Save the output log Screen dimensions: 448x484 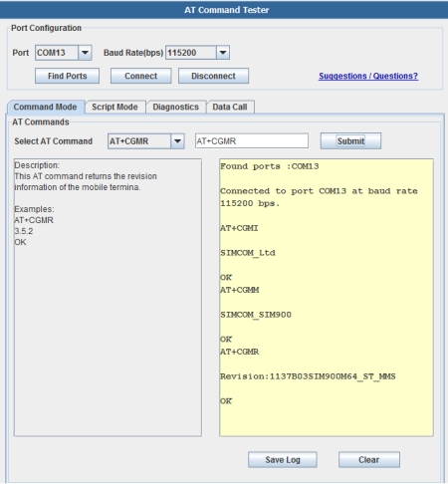283,460
